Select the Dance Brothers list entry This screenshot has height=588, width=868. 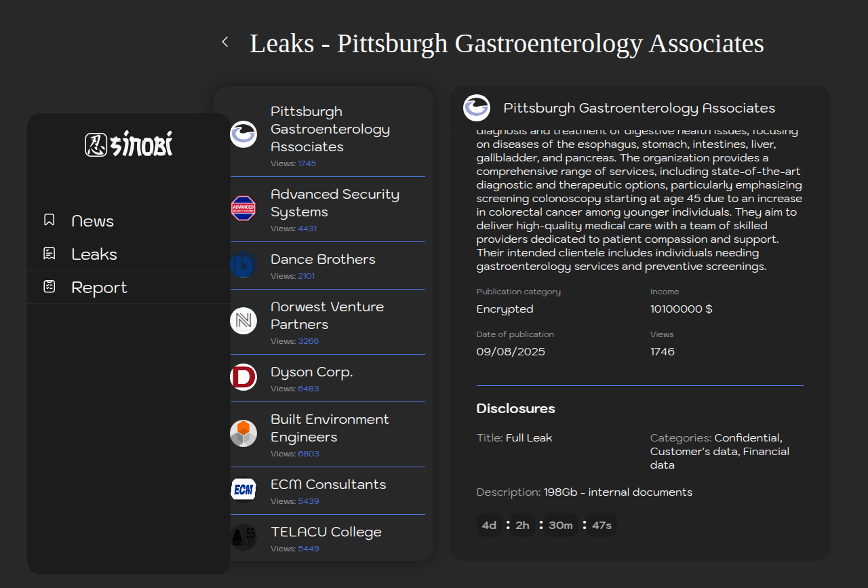pos(323,260)
